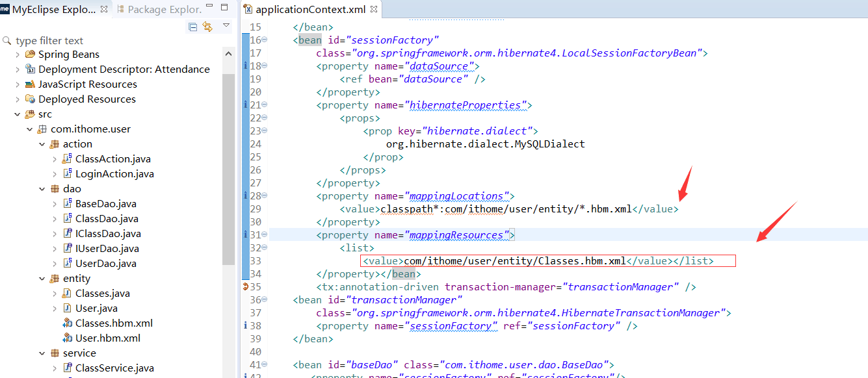Image resolution: width=868 pixels, height=378 pixels.
Task: Click the info marker on line 38
Action: [245, 326]
